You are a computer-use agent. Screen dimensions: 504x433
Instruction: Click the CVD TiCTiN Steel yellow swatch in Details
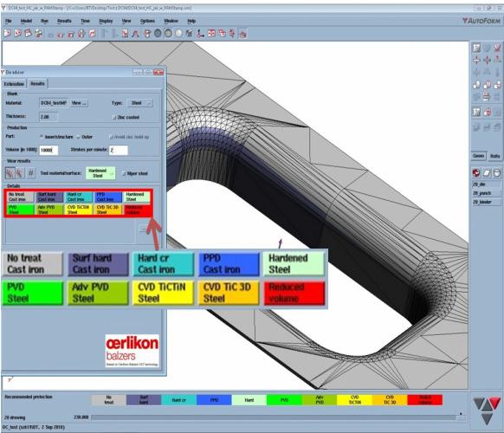(79, 210)
